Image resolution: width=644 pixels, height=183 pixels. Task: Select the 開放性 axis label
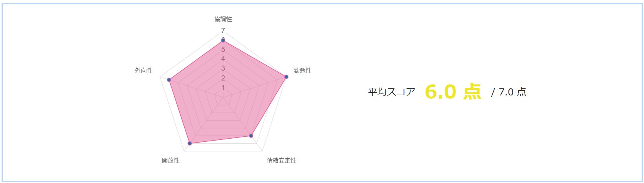171,160
